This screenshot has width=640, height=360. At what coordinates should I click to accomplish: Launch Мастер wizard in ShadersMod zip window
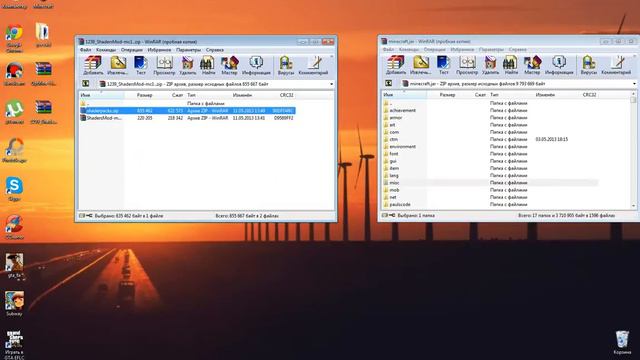pyautogui.click(x=229, y=65)
